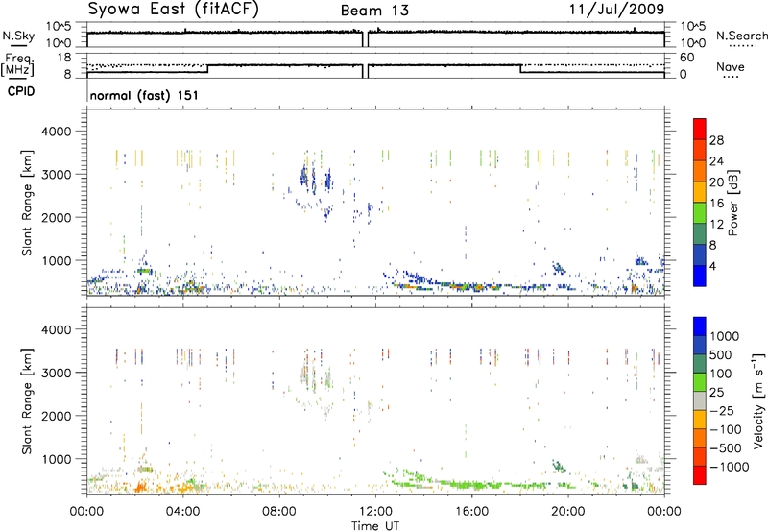Click the frequency step-down near 18:00

point(520,69)
